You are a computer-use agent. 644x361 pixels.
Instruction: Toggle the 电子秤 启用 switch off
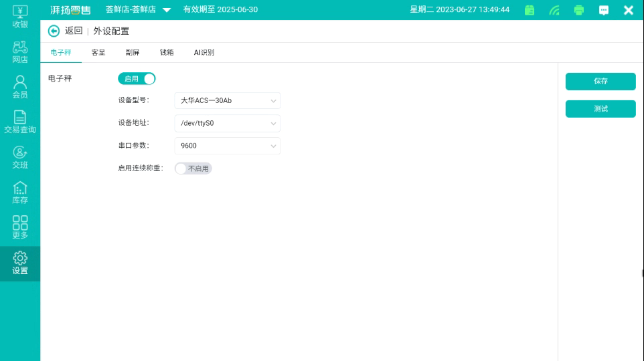tap(137, 79)
